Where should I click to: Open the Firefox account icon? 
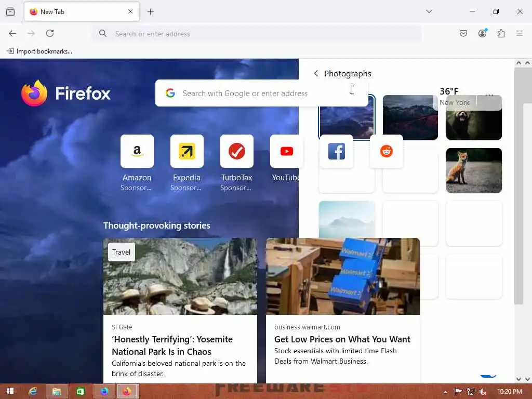click(483, 33)
